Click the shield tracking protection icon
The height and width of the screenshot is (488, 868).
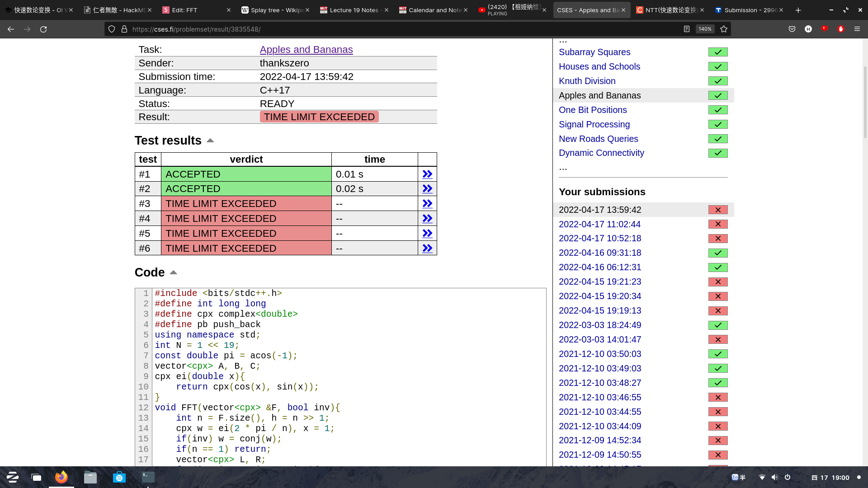[112, 29]
